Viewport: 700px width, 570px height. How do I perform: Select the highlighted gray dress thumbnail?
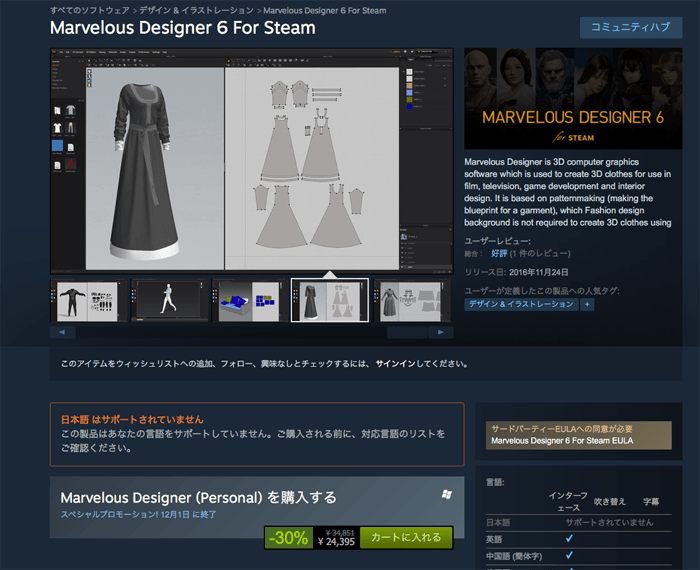click(330, 300)
